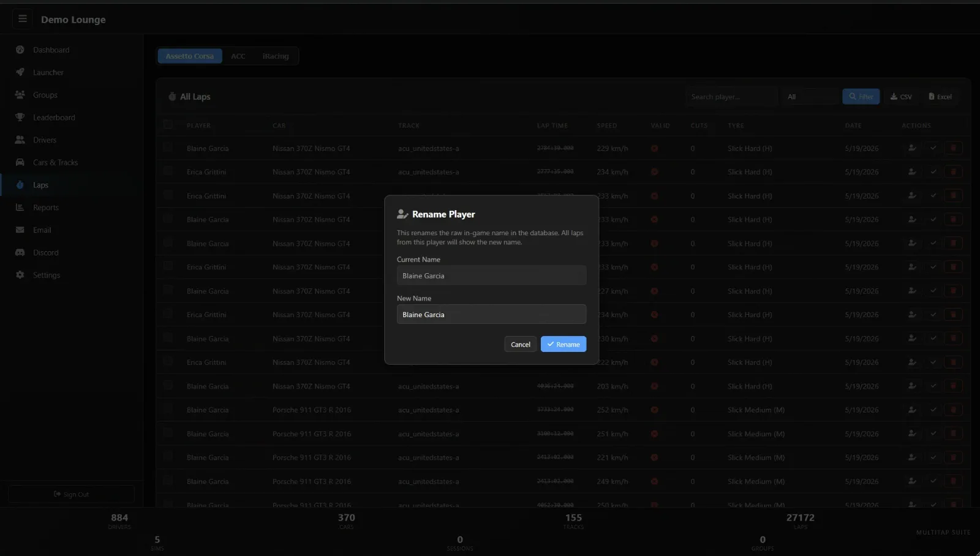Click trash icon on 221 km/h row
This screenshot has width=980, height=556.
pyautogui.click(x=953, y=457)
